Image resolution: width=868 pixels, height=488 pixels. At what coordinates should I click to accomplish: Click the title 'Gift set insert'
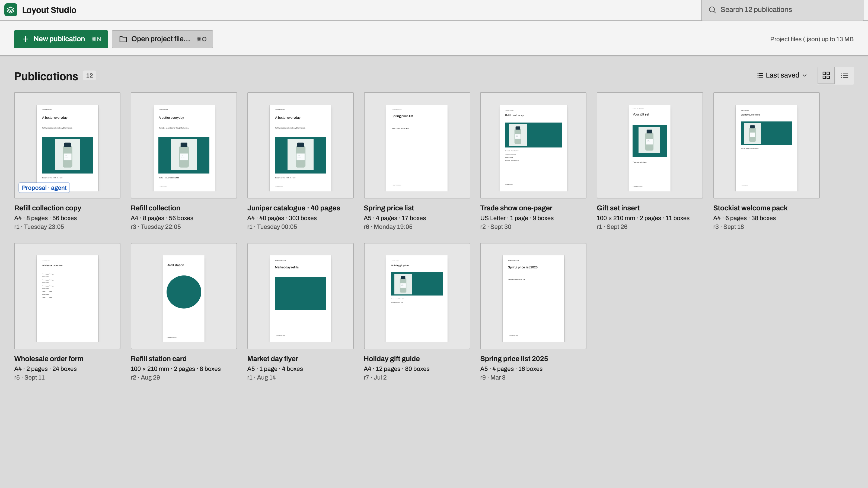click(x=618, y=208)
